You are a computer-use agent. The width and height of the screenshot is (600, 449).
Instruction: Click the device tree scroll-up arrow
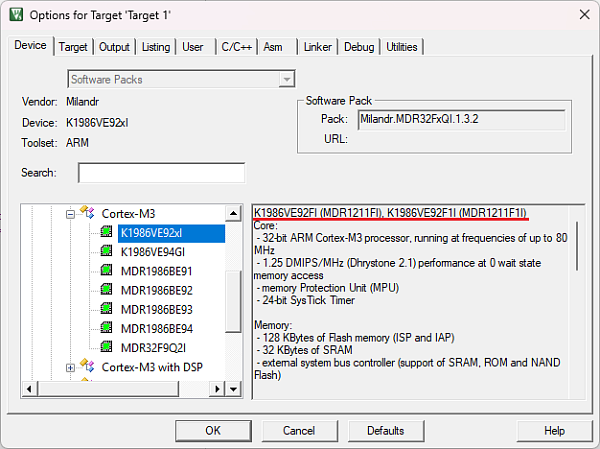(233, 214)
